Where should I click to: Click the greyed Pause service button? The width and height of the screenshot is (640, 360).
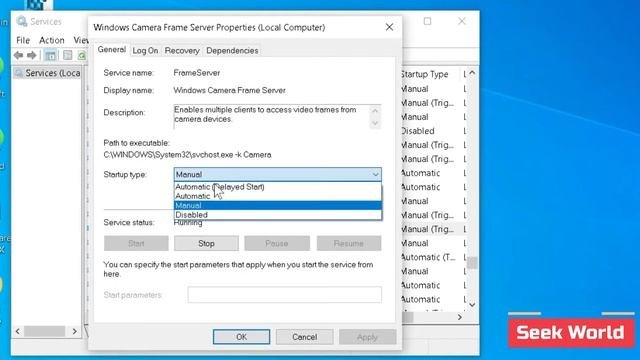coord(277,243)
